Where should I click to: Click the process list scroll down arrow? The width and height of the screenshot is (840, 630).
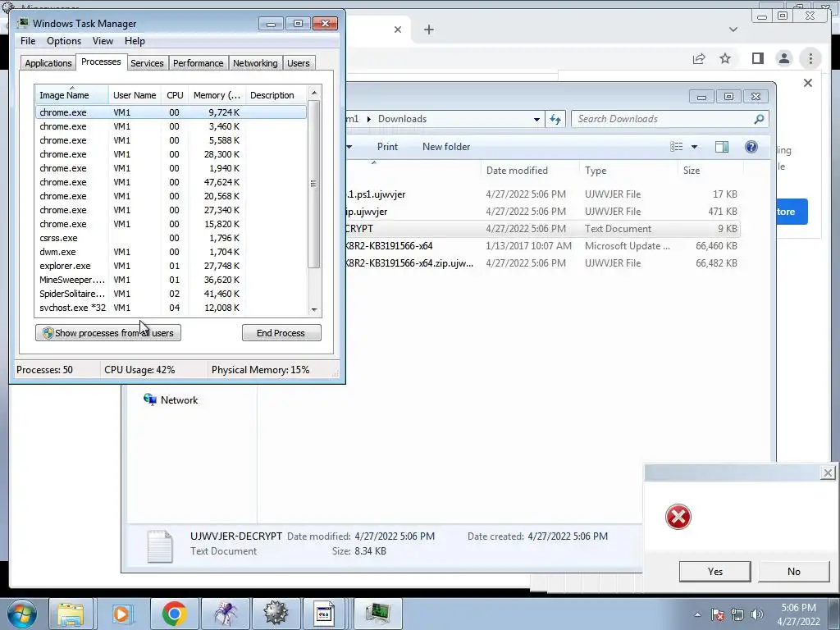tap(314, 309)
